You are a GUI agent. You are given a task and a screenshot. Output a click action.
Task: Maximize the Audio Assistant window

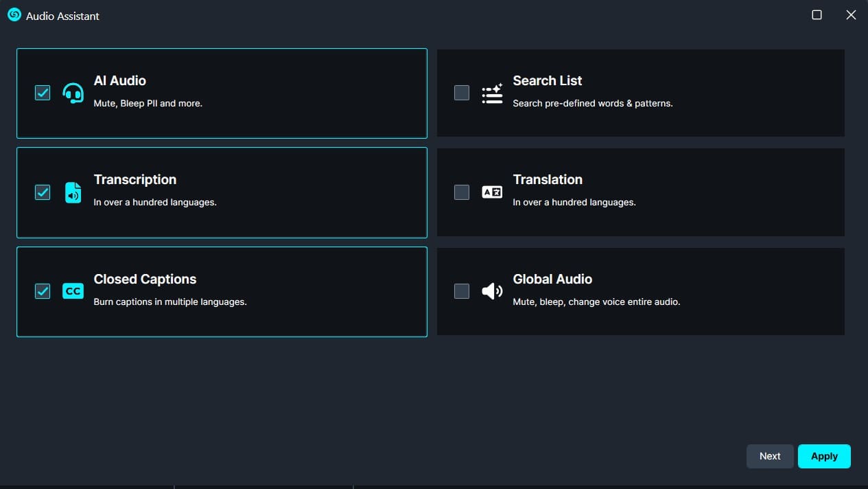click(x=817, y=15)
